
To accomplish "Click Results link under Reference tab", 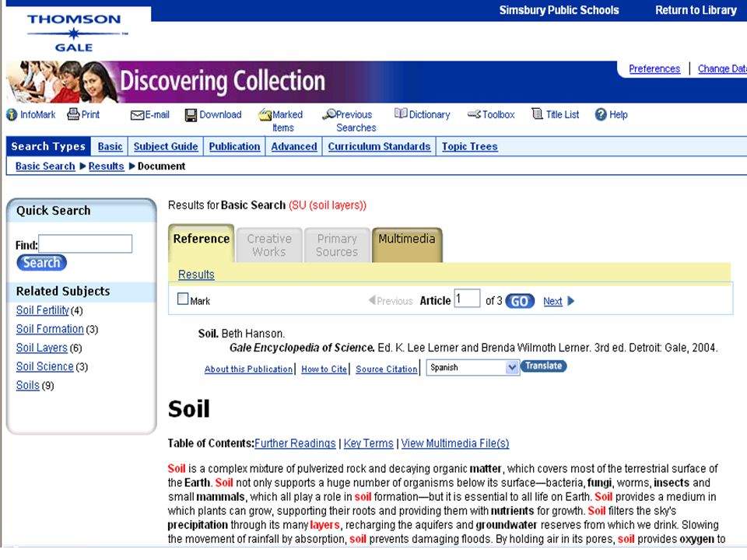I will (x=196, y=275).
